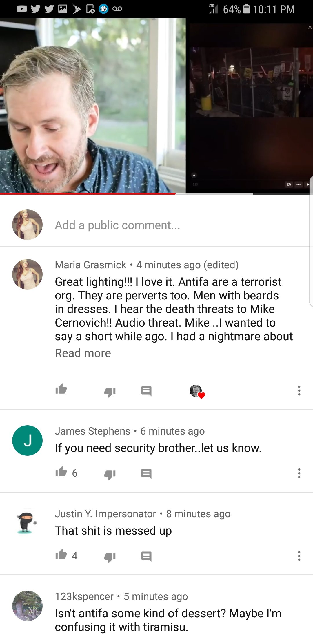This screenshot has height=644, width=313.
Task: Like Justin Y. Impersonator's comment
Action: tap(61, 555)
